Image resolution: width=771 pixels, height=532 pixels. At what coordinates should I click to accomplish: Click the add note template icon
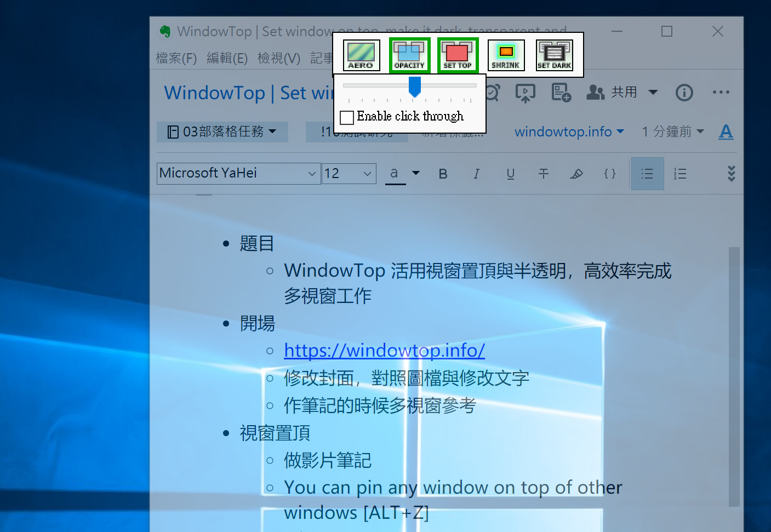click(561, 93)
